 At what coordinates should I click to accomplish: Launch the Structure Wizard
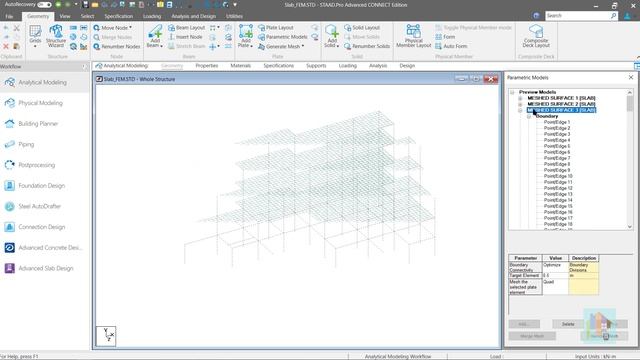pyautogui.click(x=56, y=36)
